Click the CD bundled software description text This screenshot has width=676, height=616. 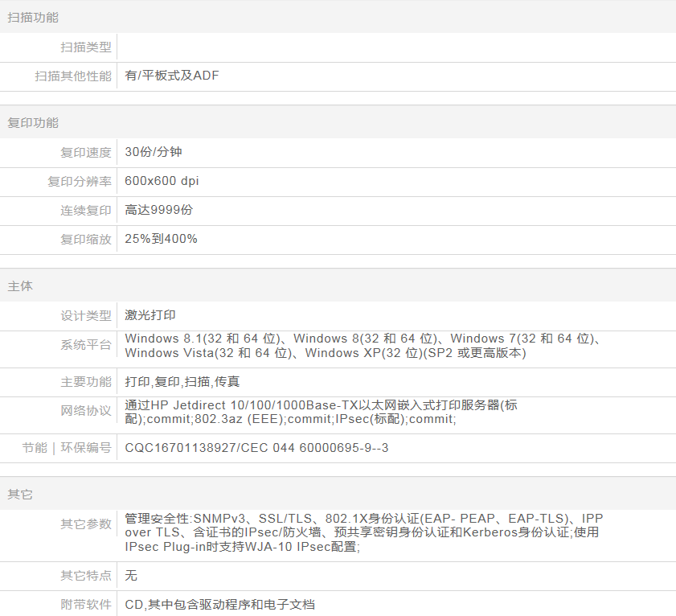pos(219,604)
